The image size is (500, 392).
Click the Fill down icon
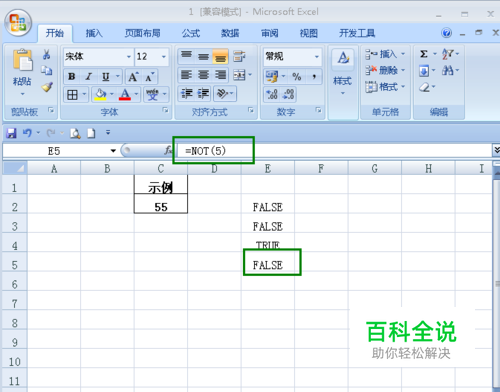[x=424, y=70]
